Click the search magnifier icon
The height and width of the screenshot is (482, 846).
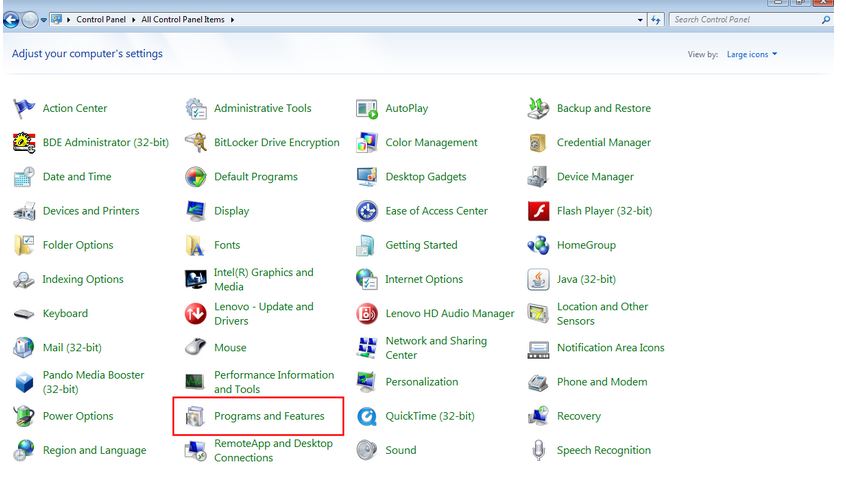coord(825,20)
